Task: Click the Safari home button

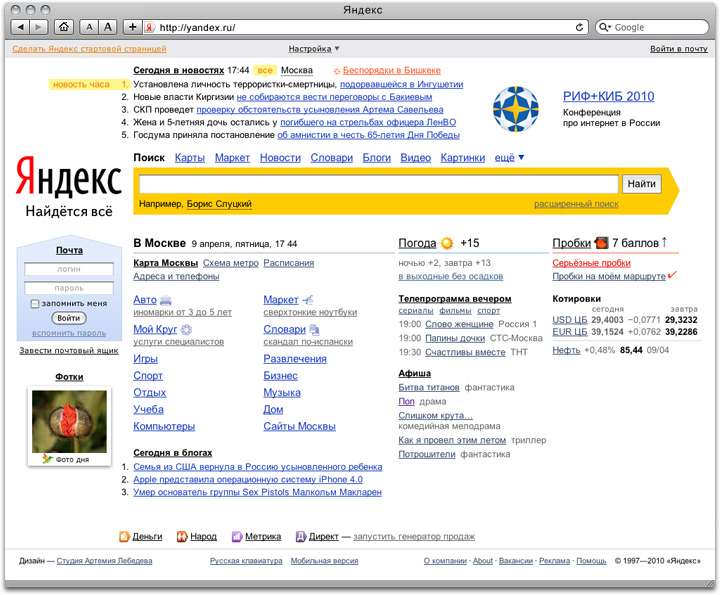Action: 65,27
